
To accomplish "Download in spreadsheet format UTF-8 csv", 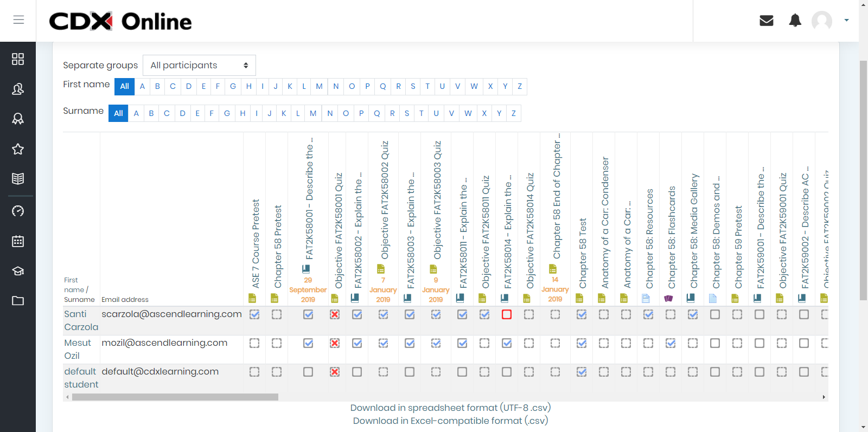I will pyautogui.click(x=450, y=408).
